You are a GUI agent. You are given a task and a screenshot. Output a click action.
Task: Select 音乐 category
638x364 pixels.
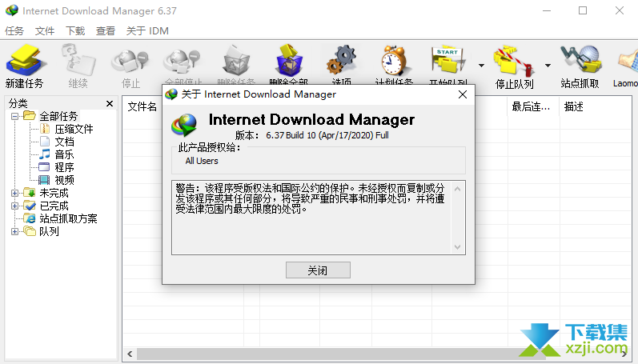(x=64, y=154)
